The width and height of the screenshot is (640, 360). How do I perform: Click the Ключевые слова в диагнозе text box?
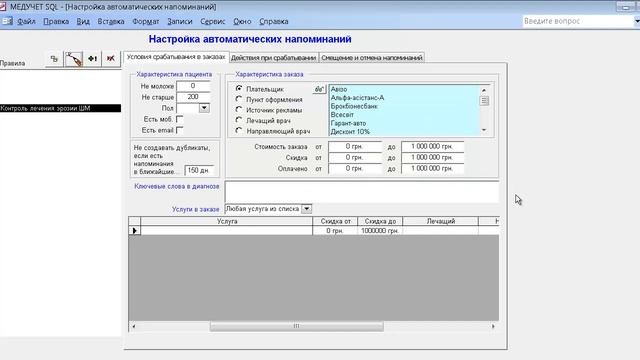point(362,192)
